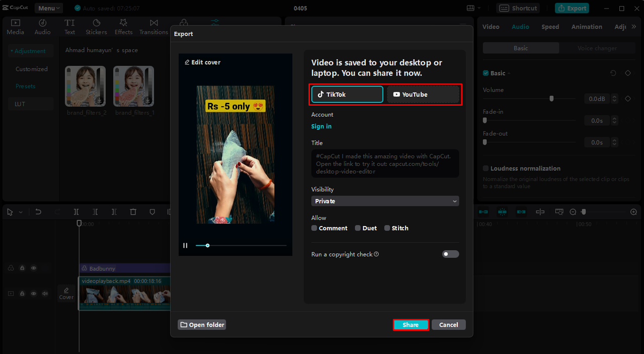Screen dimensions: 644x354
Task: Open the Effects tab
Action: 123,27
